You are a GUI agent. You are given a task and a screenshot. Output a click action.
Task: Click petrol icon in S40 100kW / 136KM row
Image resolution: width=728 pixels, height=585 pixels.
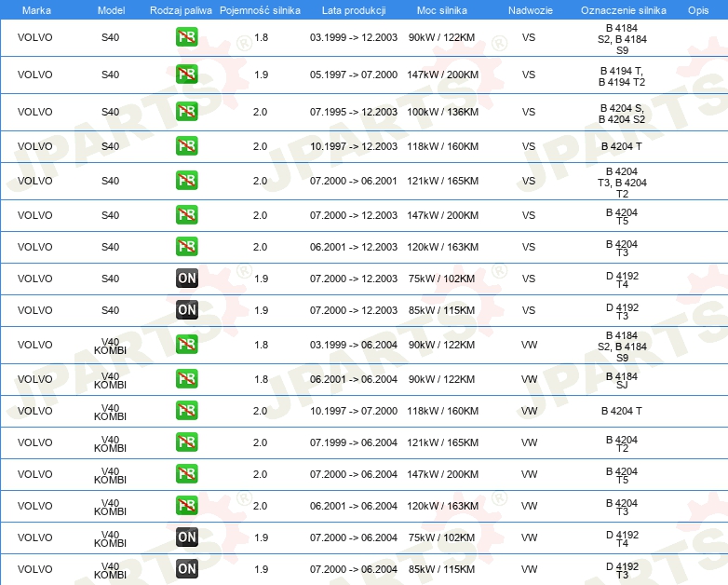tap(186, 112)
